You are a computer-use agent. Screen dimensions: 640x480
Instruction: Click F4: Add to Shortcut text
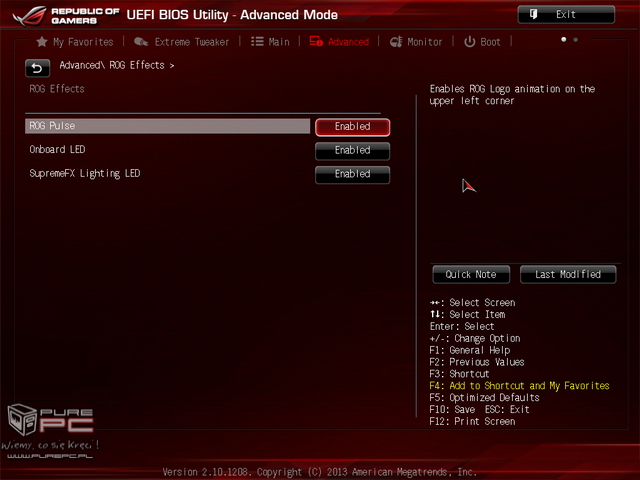(x=519, y=386)
